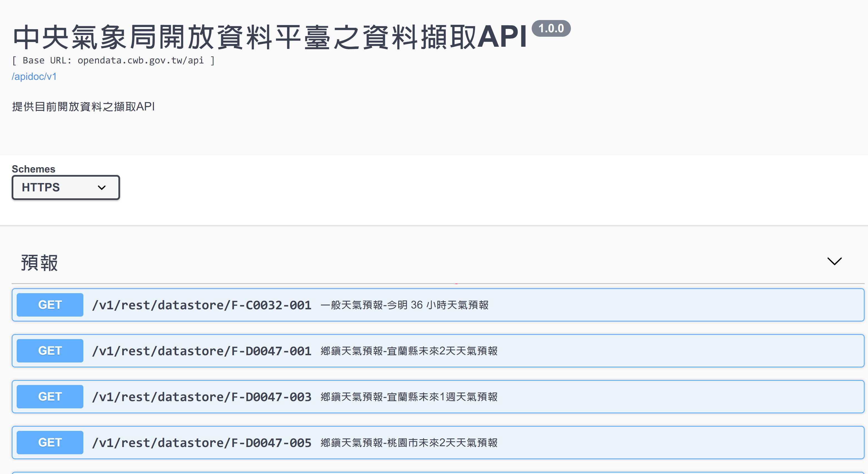Screen dimensions: 868x474
Task: Click GET badge for F-D0047-001
Action: tap(50, 350)
